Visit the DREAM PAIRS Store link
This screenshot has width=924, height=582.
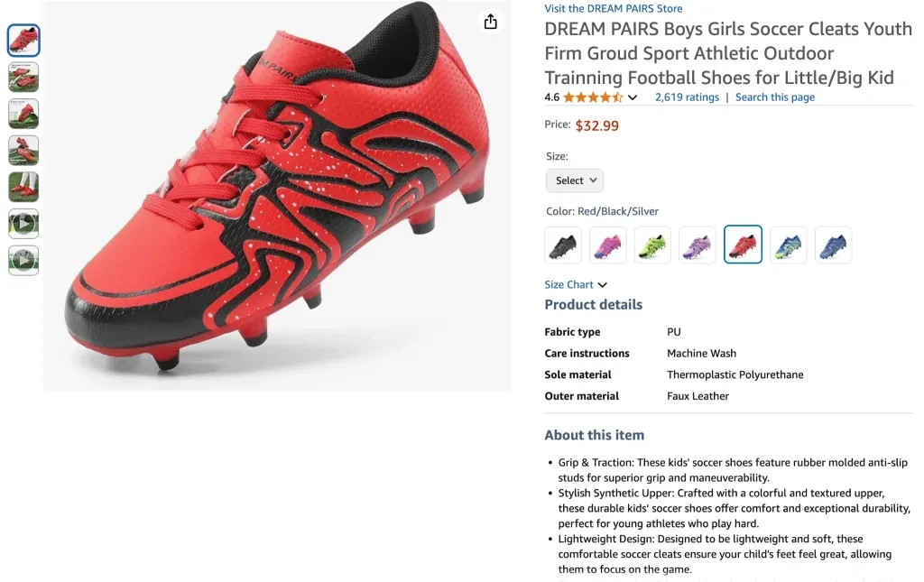(613, 8)
